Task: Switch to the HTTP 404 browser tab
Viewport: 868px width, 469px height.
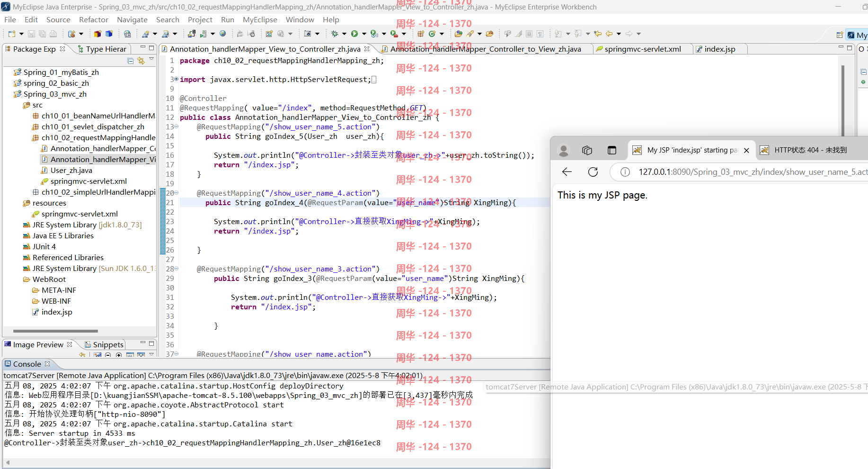Action: click(x=810, y=150)
